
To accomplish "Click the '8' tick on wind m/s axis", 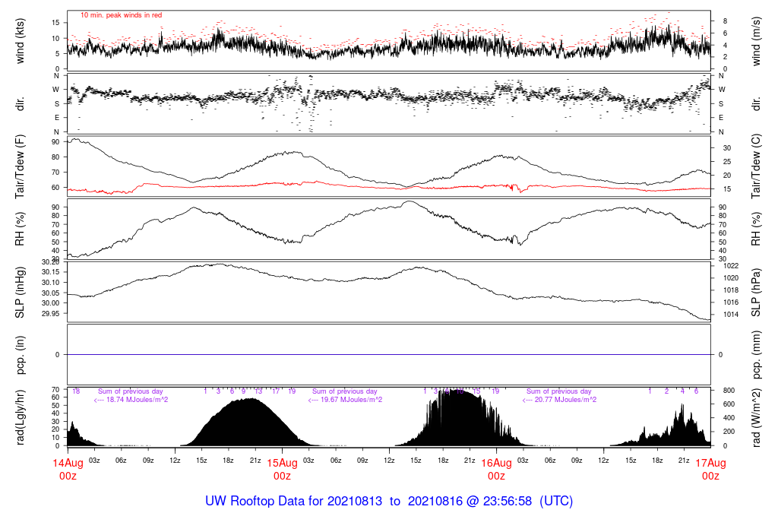I will tap(726, 21).
